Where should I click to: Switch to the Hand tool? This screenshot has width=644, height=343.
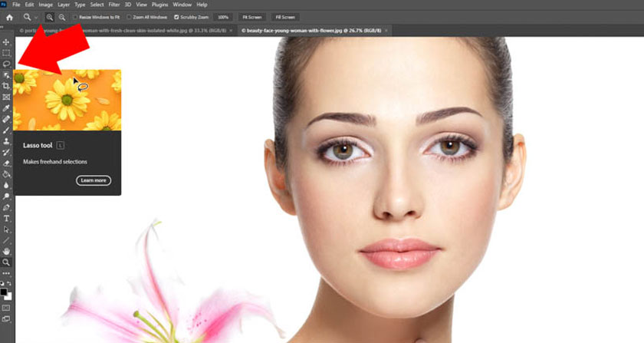[6, 251]
